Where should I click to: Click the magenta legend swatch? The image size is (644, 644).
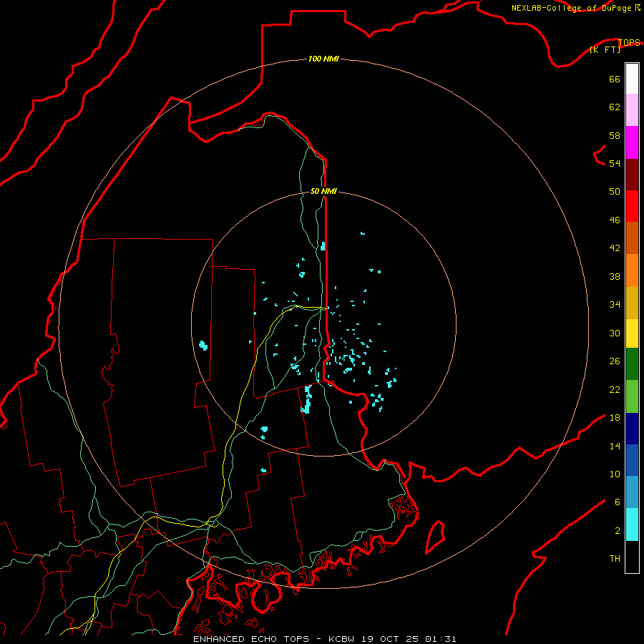tap(632, 142)
